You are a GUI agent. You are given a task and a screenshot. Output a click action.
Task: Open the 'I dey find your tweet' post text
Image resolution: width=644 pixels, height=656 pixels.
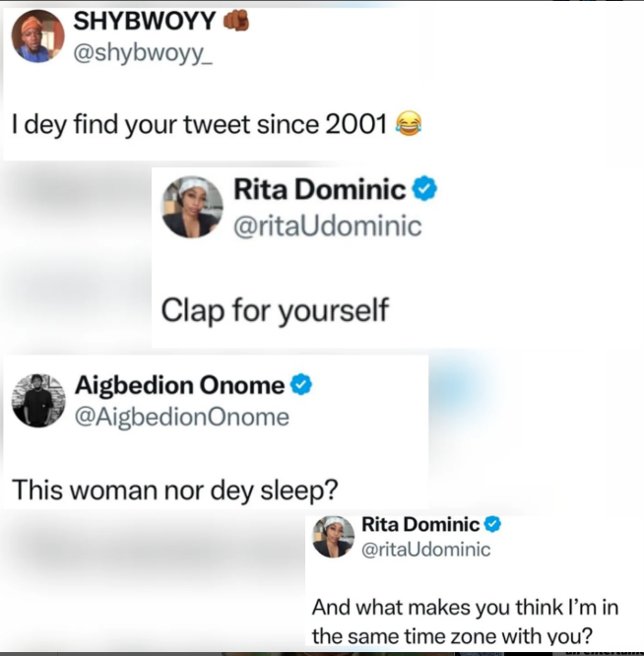pos(200,125)
